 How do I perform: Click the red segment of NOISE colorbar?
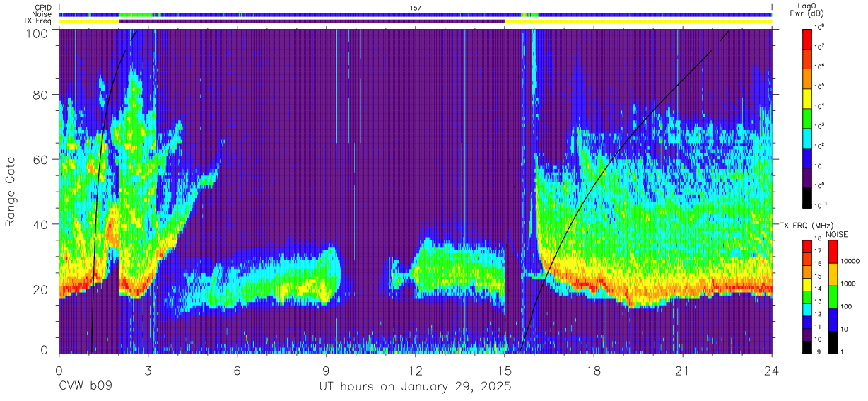coord(832,252)
